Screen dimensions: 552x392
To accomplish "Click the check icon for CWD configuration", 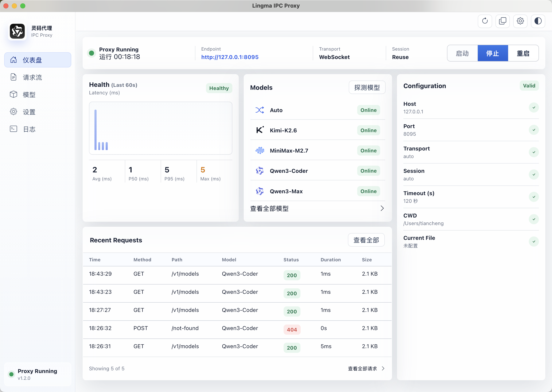I will coord(534,219).
